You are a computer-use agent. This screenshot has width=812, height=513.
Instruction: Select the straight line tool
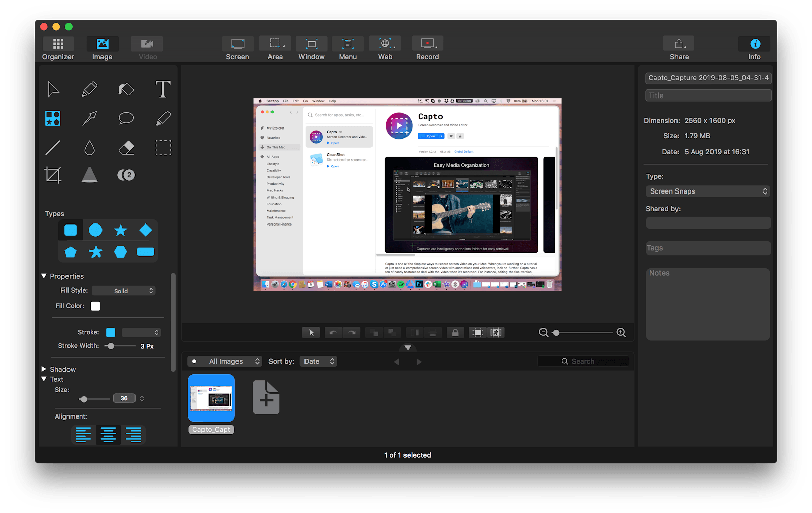coord(53,148)
